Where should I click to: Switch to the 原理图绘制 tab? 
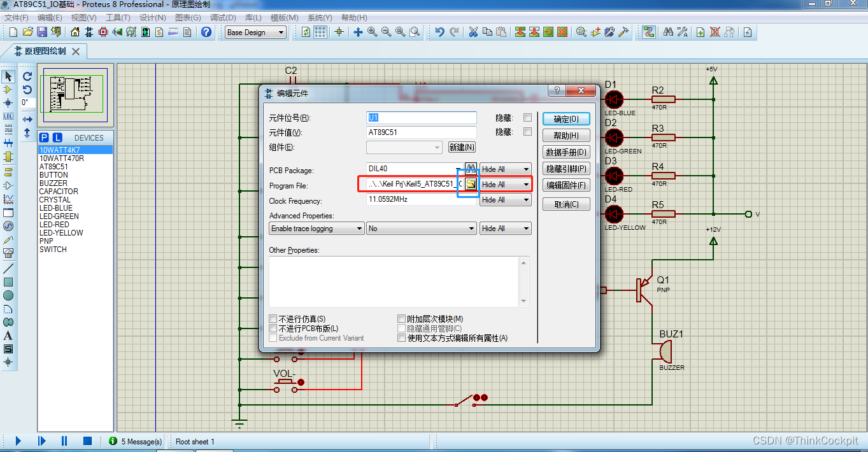pos(45,51)
